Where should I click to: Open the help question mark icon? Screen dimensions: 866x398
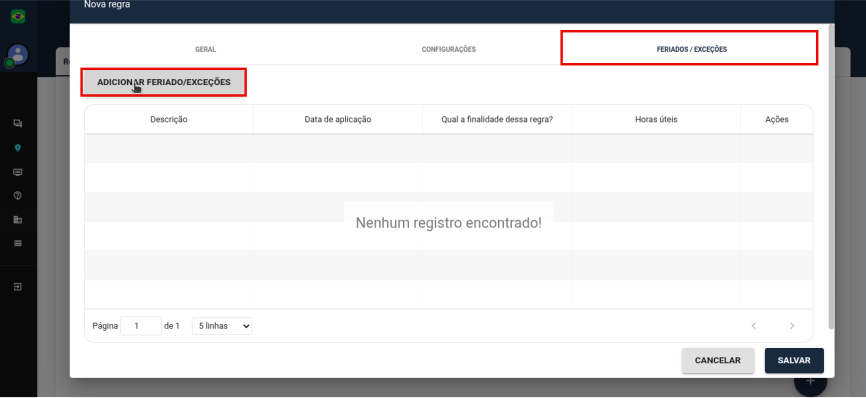18,196
